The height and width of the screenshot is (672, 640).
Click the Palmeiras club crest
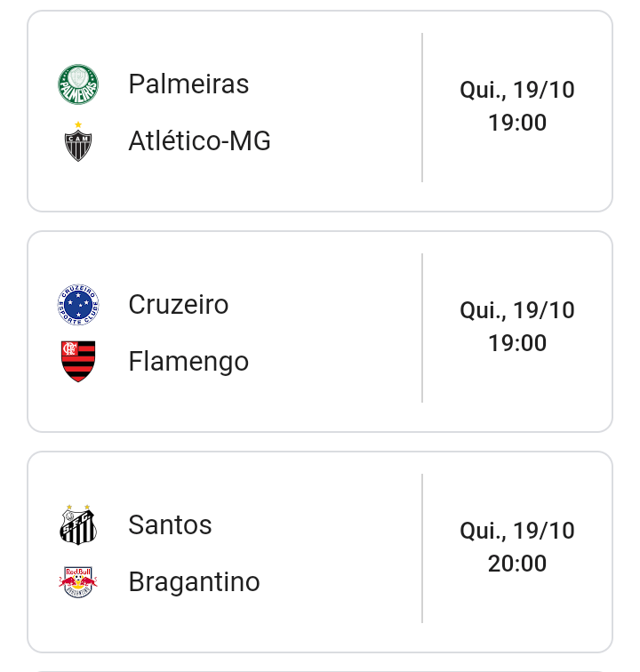click(x=78, y=84)
